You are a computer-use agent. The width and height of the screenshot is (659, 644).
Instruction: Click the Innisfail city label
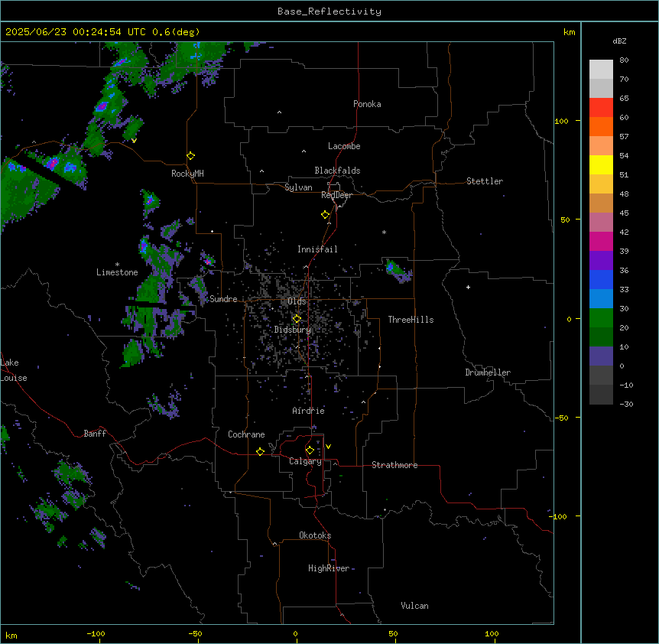tap(317, 249)
